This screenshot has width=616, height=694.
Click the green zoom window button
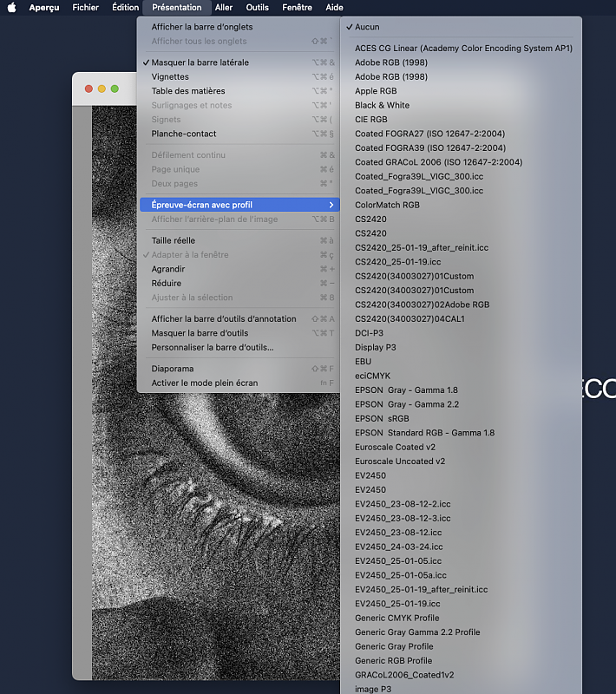[115, 88]
